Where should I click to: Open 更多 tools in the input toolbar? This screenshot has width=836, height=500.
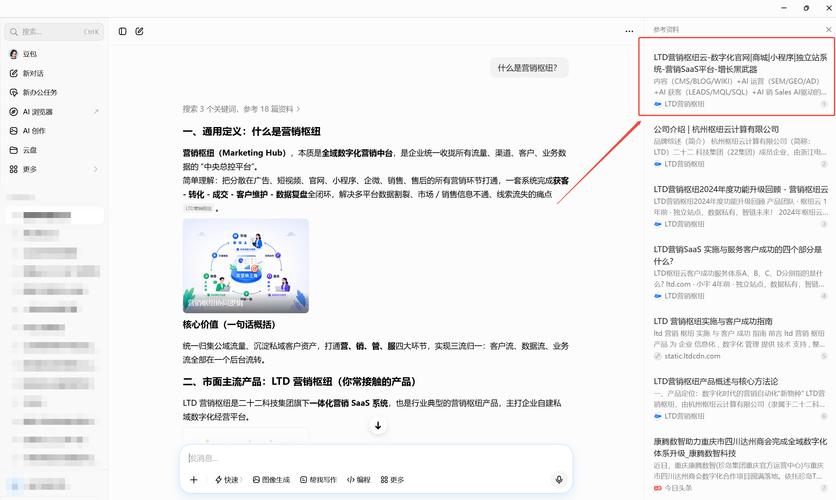click(392, 480)
